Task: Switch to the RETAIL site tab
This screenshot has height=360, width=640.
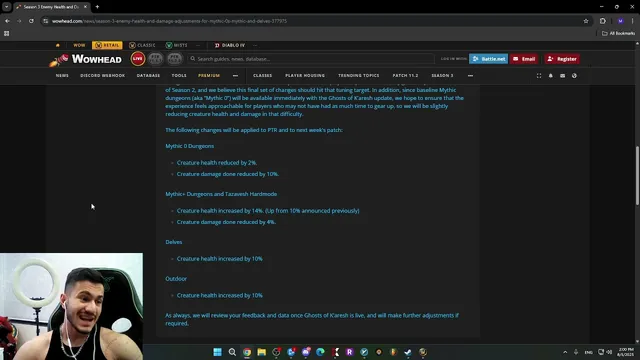Action: coord(107,45)
